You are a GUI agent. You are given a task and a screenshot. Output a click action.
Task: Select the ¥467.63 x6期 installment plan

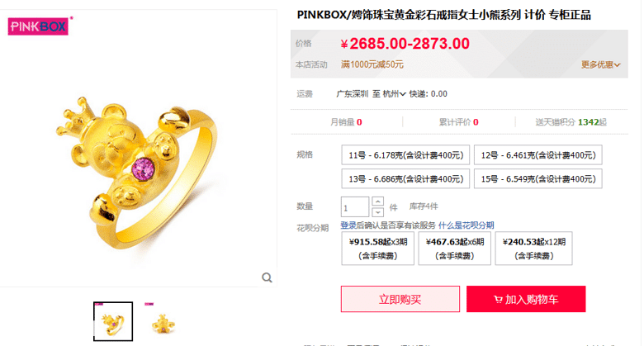[455, 249]
